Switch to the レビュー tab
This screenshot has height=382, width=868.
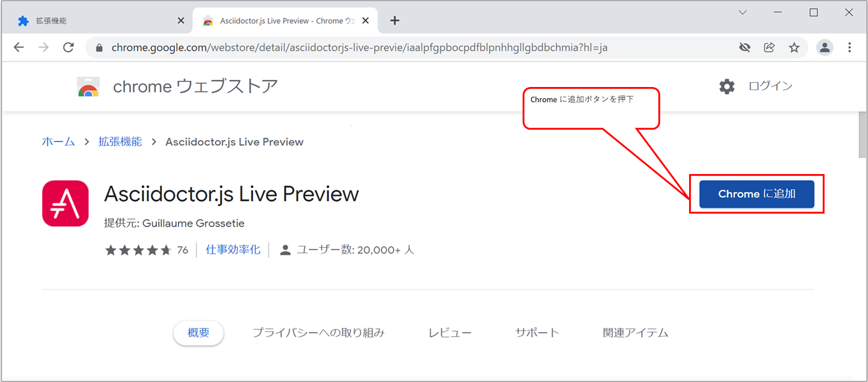tap(450, 333)
